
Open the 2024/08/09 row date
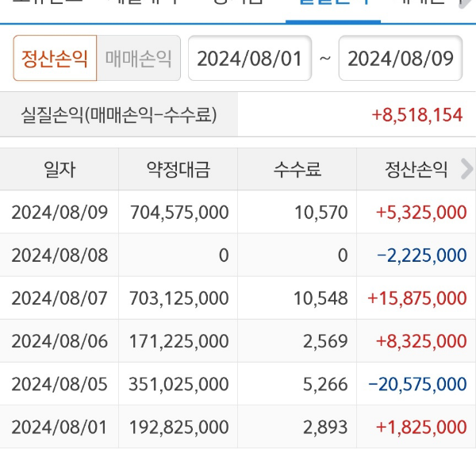pyautogui.click(x=59, y=212)
